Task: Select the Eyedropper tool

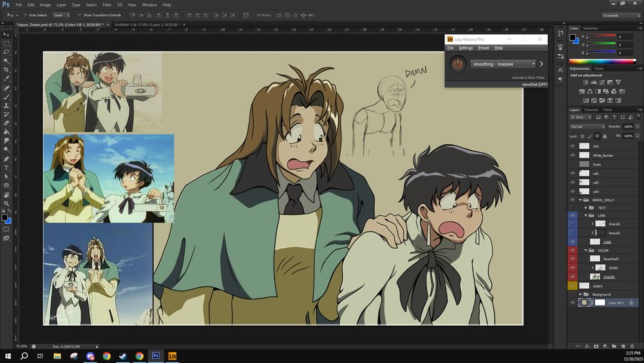Action: (6, 79)
